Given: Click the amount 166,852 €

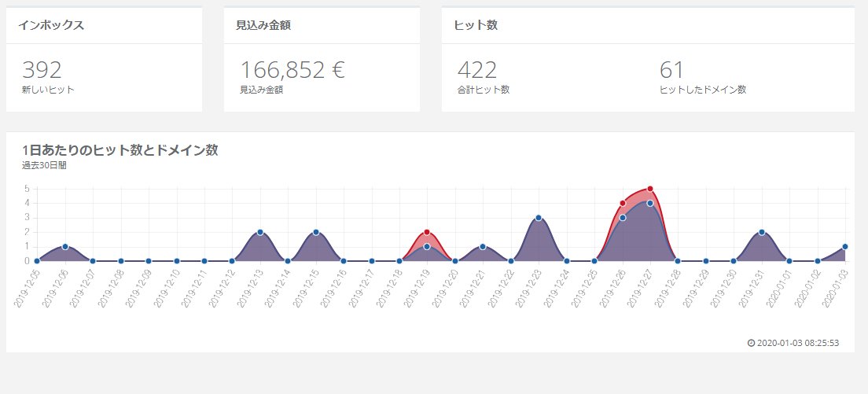Looking at the screenshot, I should (292, 70).
